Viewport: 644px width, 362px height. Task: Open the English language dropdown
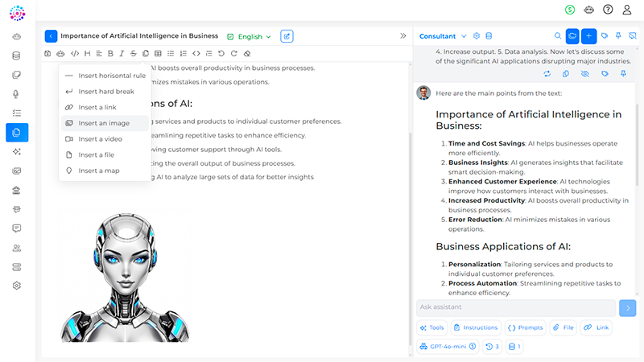pyautogui.click(x=250, y=36)
